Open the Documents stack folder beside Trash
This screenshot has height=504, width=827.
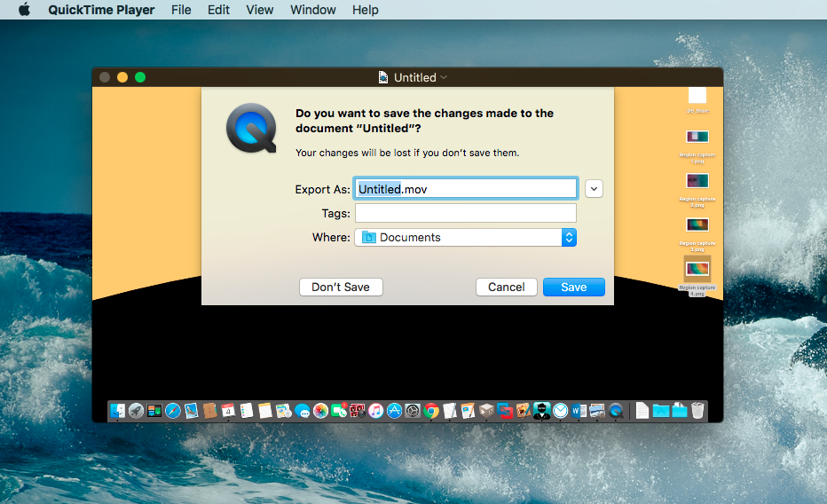pos(680,411)
